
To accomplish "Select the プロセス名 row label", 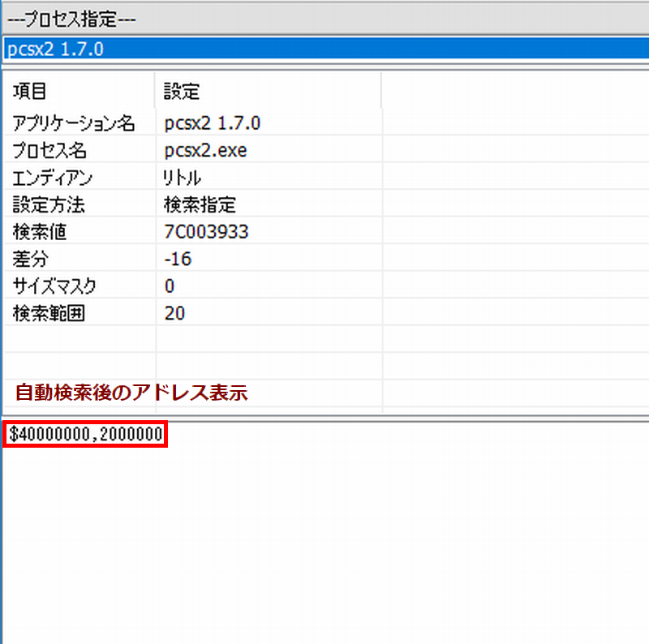I will [49, 150].
